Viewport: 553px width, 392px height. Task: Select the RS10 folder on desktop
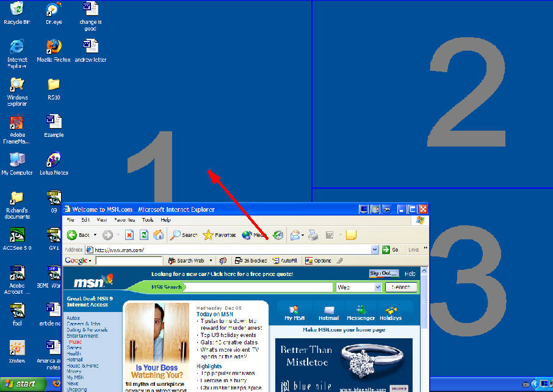(x=54, y=89)
